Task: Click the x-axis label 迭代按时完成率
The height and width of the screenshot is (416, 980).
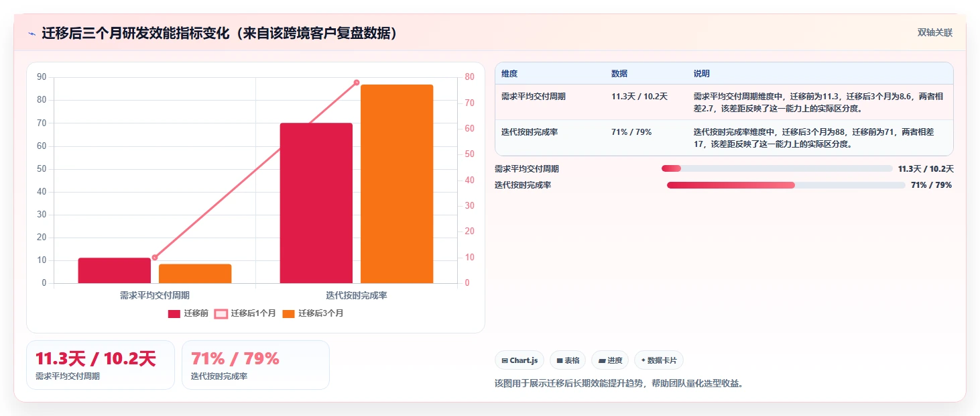Action: click(357, 295)
